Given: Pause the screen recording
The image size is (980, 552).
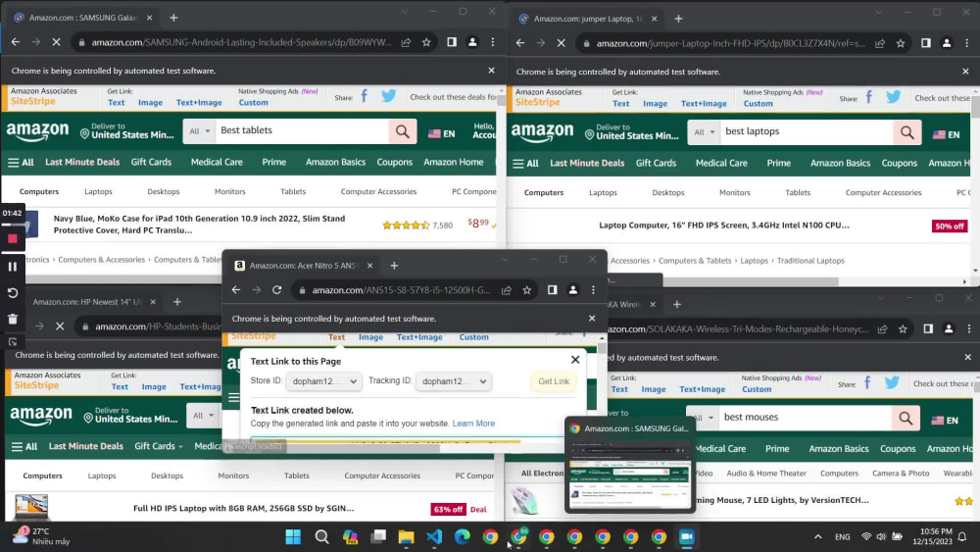Looking at the screenshot, I should pos(13,267).
